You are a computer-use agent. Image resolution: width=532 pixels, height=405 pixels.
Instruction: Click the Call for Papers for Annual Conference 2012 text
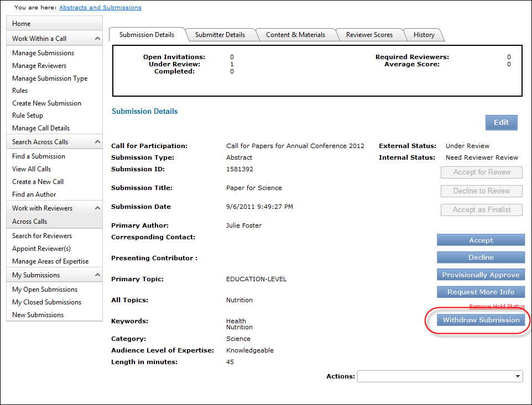295,146
